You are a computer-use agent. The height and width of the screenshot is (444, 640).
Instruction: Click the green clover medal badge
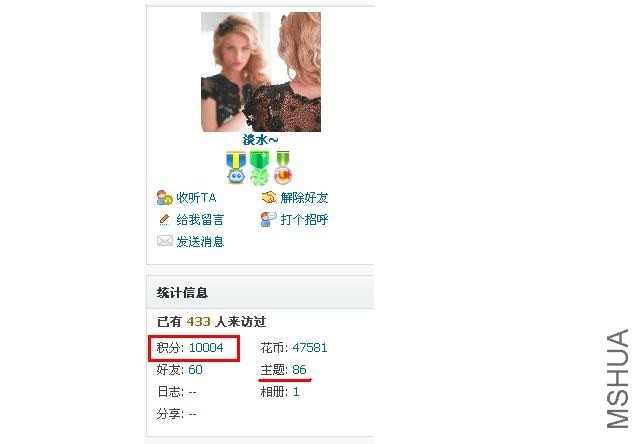pos(260,168)
